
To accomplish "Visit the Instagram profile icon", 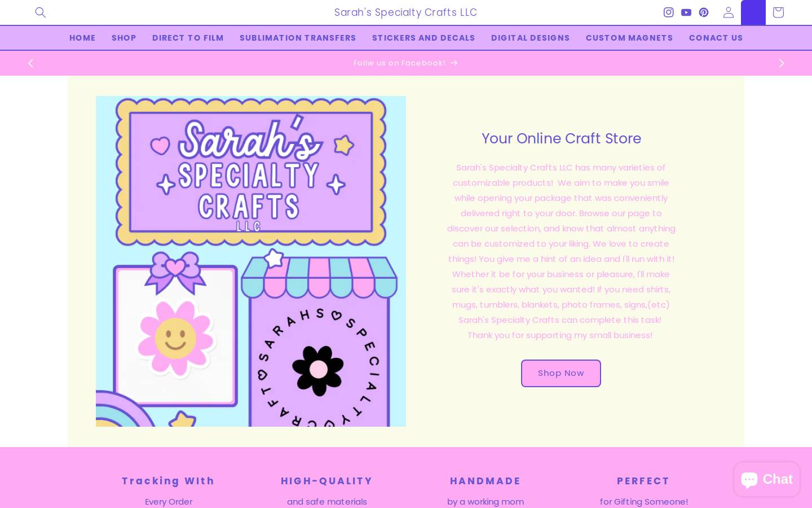I will [669, 12].
